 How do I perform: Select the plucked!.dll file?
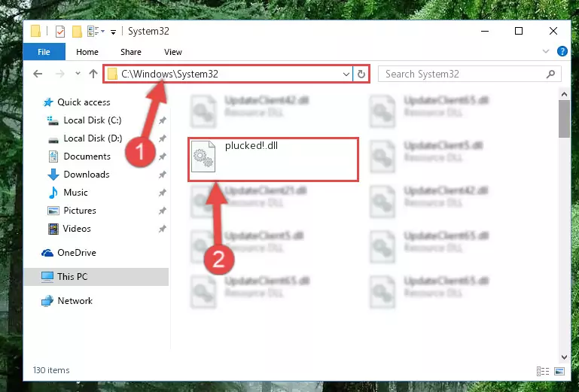[x=273, y=159]
